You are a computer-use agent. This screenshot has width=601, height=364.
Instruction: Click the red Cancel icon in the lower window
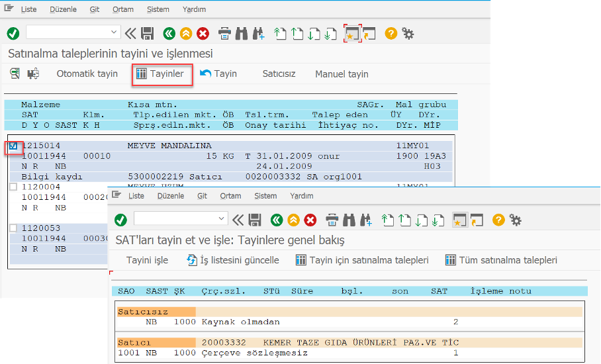(x=310, y=220)
